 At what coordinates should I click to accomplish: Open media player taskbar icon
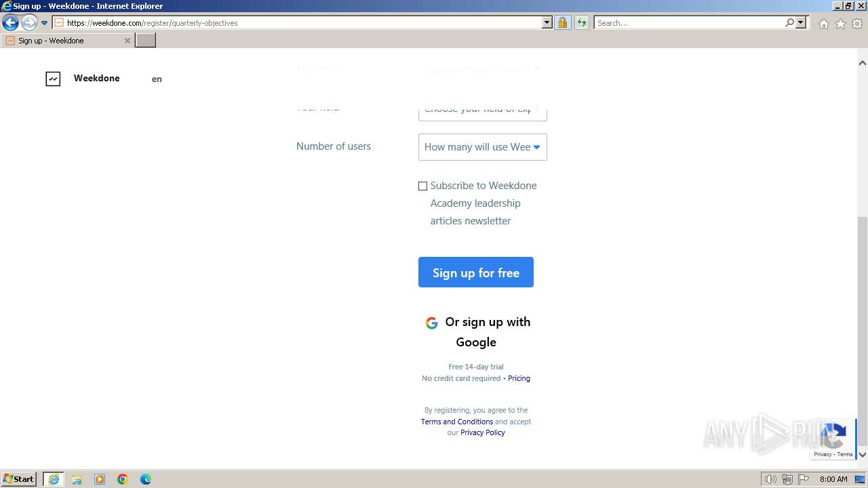[x=100, y=479]
